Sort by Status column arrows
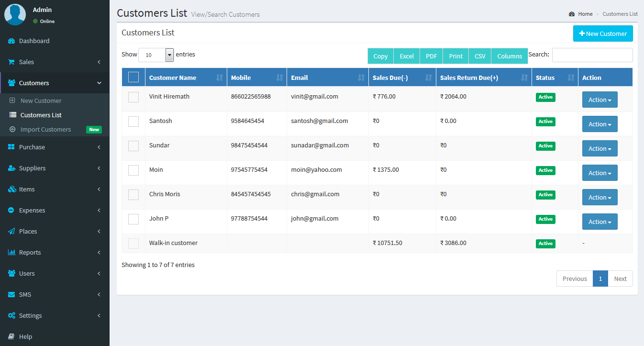 point(571,78)
